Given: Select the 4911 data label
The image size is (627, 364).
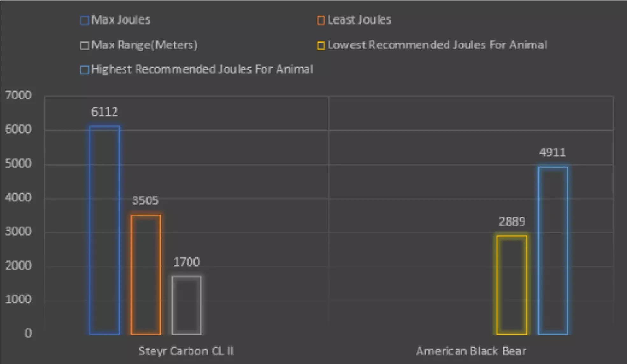Looking at the screenshot, I should pyautogui.click(x=553, y=152).
